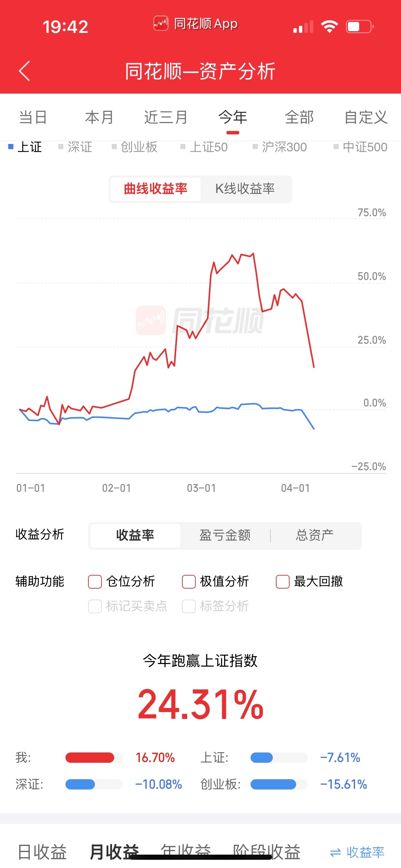Compare against 创业板 index
Viewport: 401px width, 868px height.
click(135, 147)
